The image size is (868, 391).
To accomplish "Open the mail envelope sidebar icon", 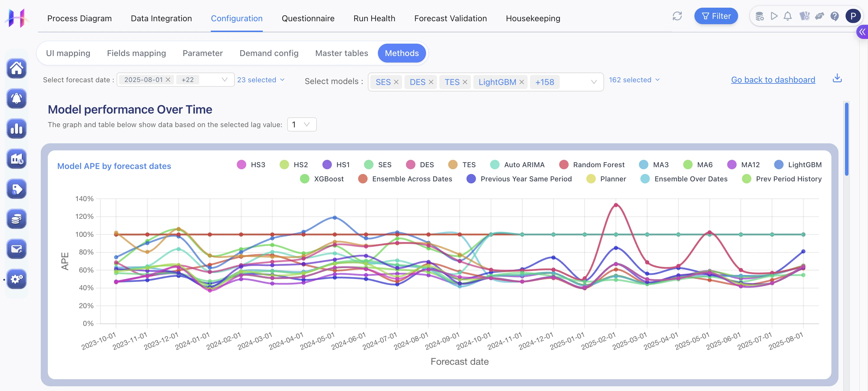I will [x=17, y=249].
